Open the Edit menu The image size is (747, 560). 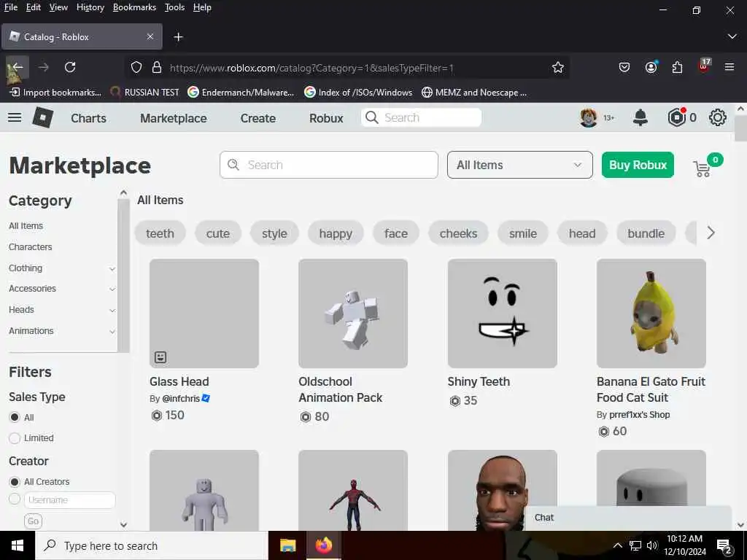coord(34,7)
